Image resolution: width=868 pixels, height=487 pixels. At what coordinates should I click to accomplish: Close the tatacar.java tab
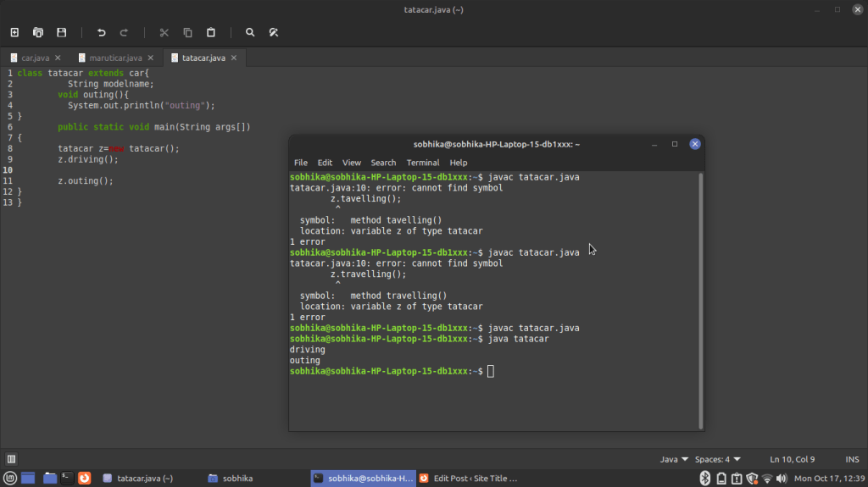235,58
